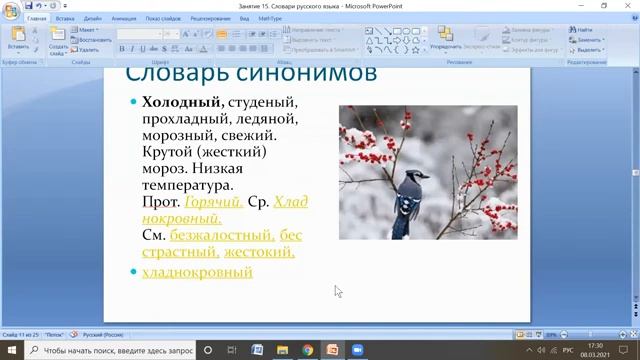Click the Bold formatting icon
The height and width of the screenshot is (360, 640).
click(x=122, y=49)
